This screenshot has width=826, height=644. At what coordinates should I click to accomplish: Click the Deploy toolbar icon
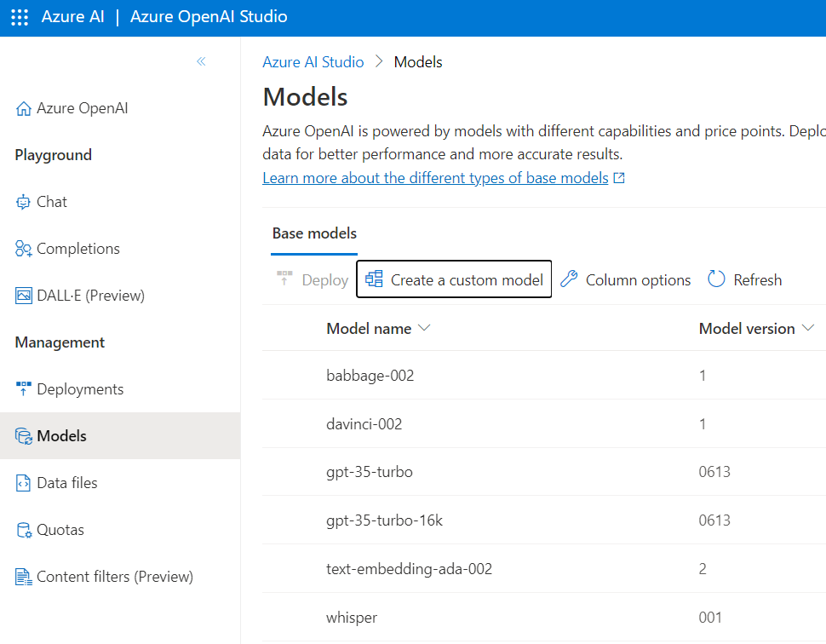[x=284, y=279]
